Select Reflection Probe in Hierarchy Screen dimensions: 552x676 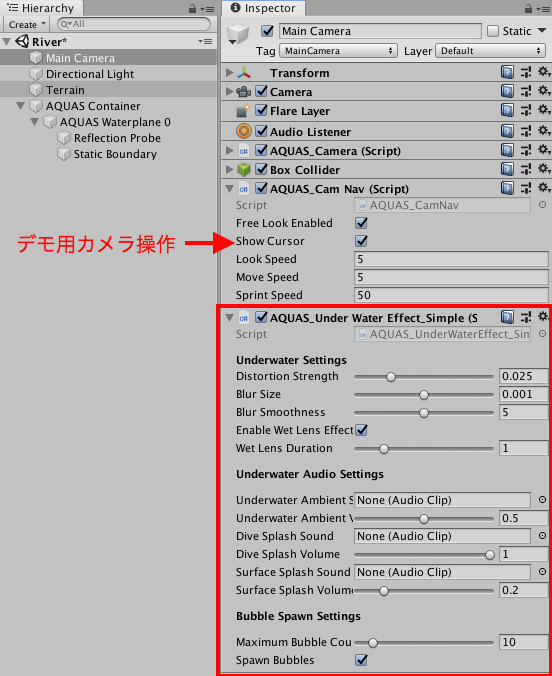pos(117,138)
